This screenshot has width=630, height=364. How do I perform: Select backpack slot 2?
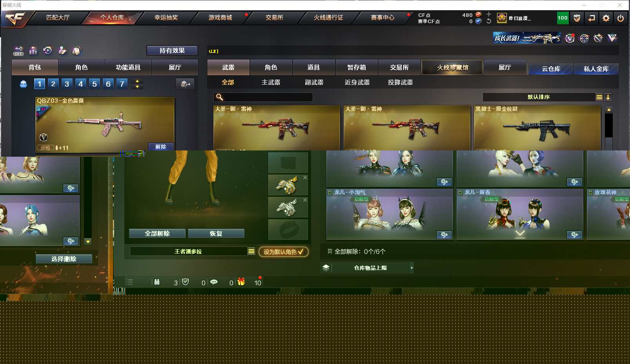coord(53,84)
